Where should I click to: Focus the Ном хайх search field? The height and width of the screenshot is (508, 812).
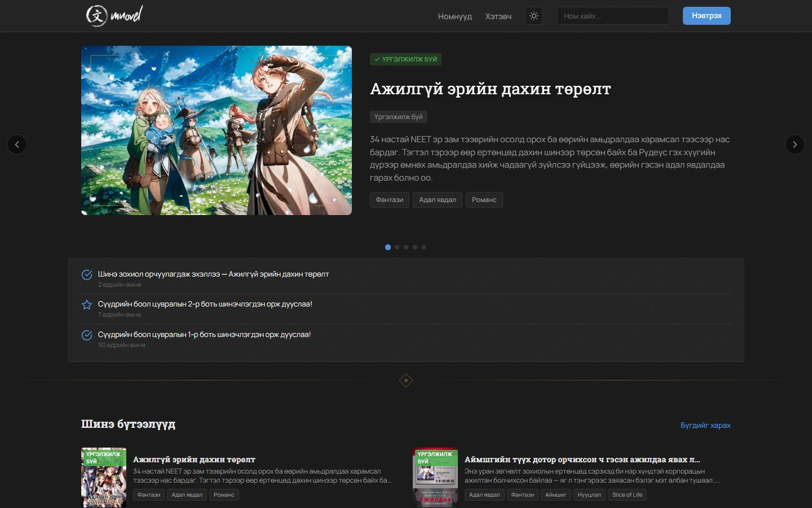tap(613, 16)
